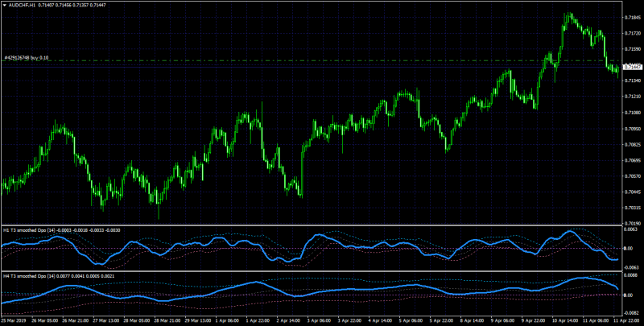644x326 pixels.
Task: Click the 0.70695 price axis label
Action: pos(633,160)
